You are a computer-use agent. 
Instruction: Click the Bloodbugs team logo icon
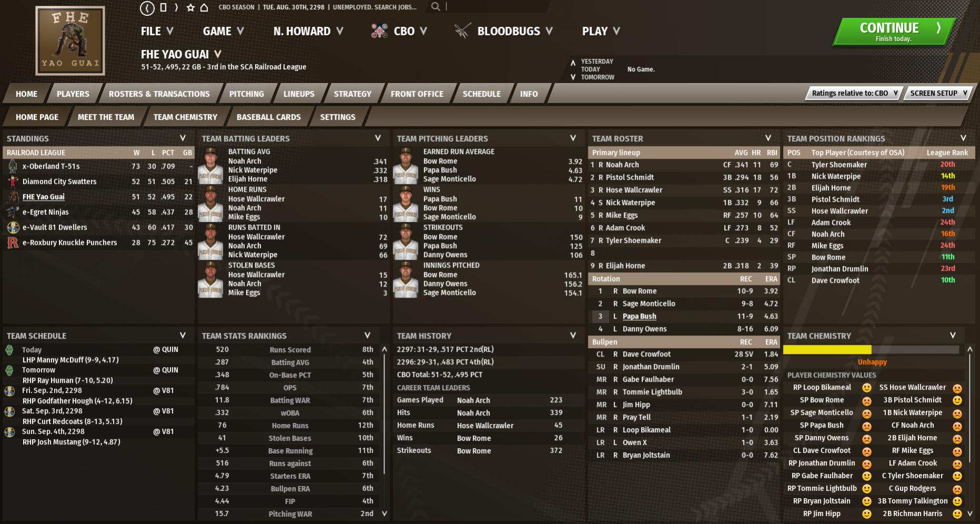[462, 31]
